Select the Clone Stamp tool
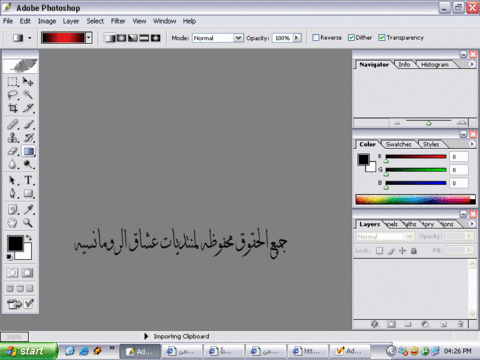Image resolution: width=480 pixels, height=360 pixels. pos(13,137)
